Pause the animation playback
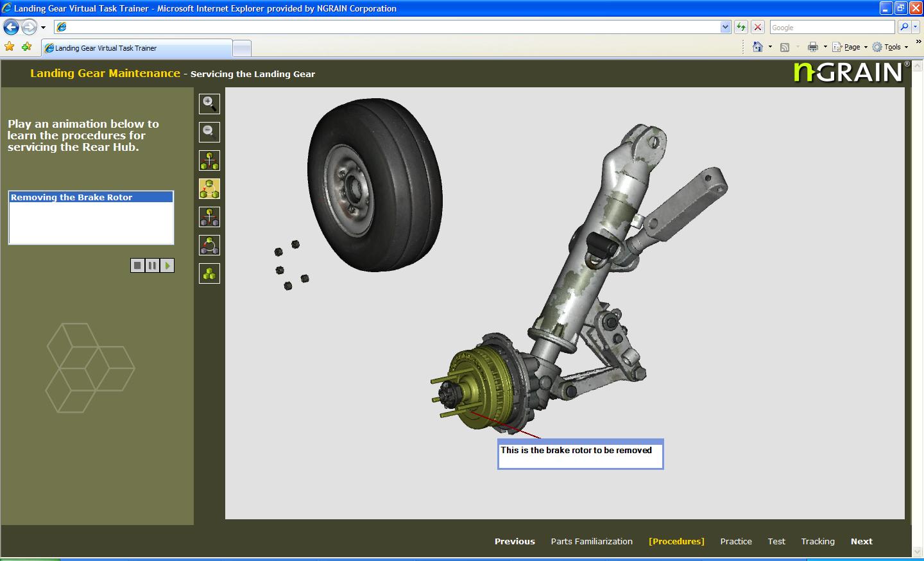Image resolution: width=924 pixels, height=561 pixels. [x=152, y=266]
